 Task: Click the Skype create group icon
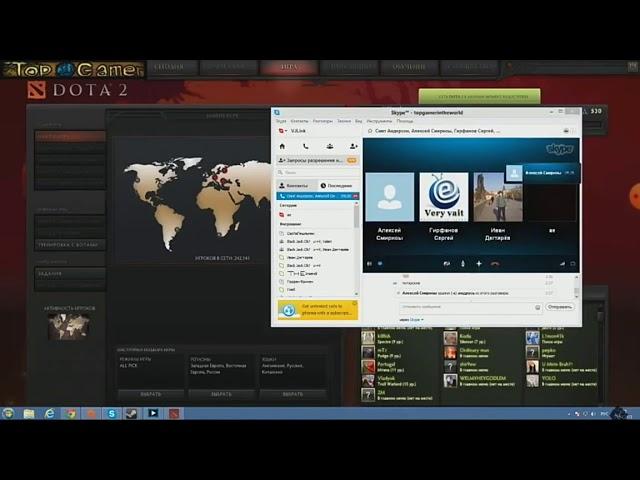330,146
